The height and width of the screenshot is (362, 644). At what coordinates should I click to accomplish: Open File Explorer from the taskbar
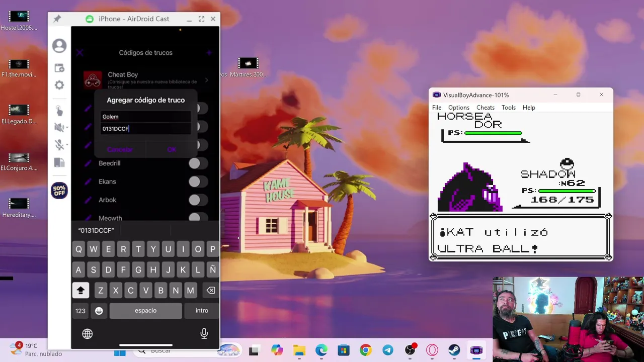(x=299, y=350)
